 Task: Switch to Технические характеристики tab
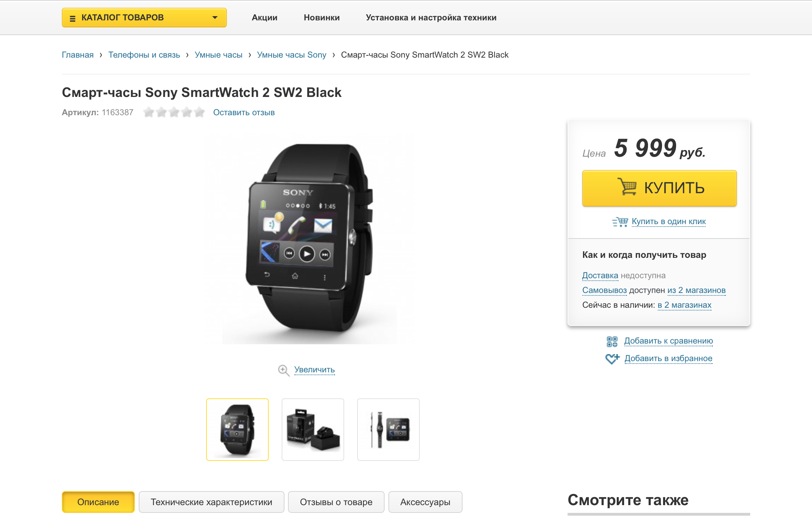(211, 502)
